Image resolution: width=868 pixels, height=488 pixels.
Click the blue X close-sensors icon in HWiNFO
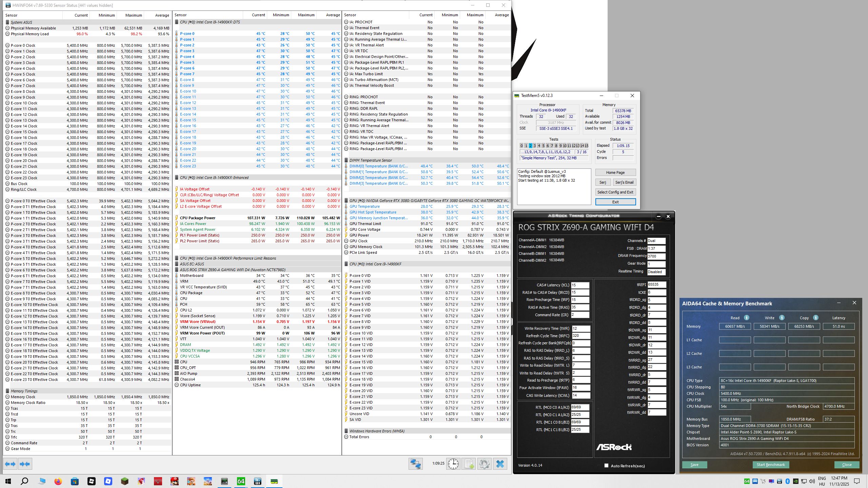(500, 464)
